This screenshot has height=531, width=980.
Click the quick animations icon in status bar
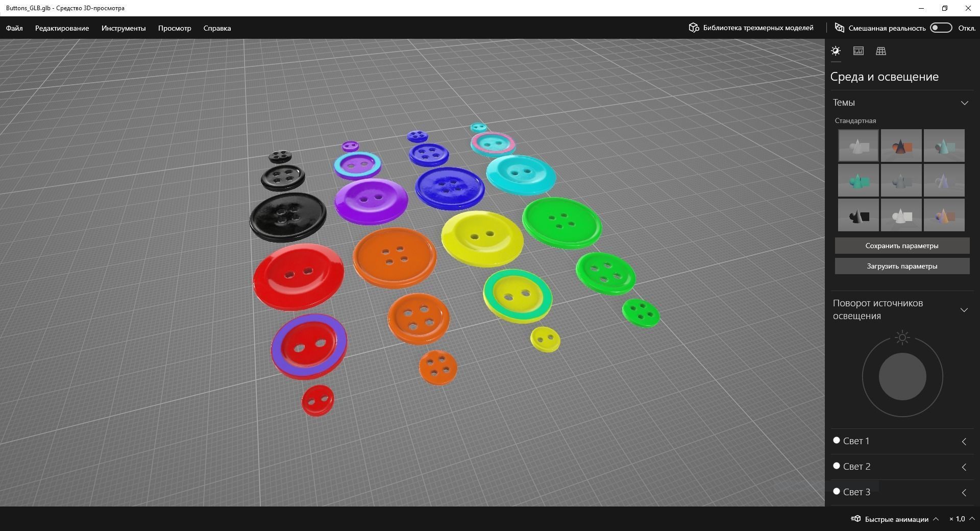pos(856,519)
